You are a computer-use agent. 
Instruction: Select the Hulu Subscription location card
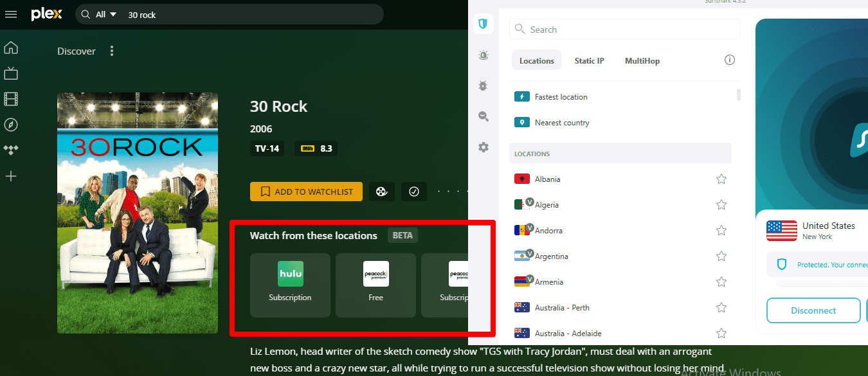[290, 285]
